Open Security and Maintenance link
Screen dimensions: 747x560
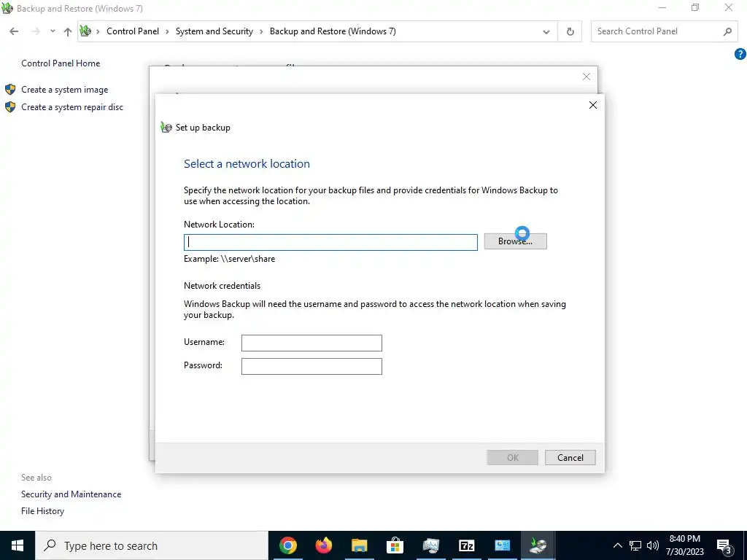pyautogui.click(x=71, y=494)
